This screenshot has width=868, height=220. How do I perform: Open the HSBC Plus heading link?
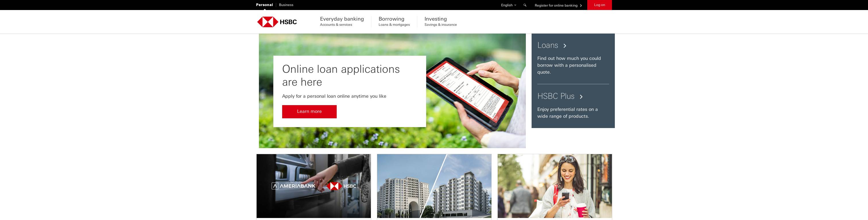556,96
